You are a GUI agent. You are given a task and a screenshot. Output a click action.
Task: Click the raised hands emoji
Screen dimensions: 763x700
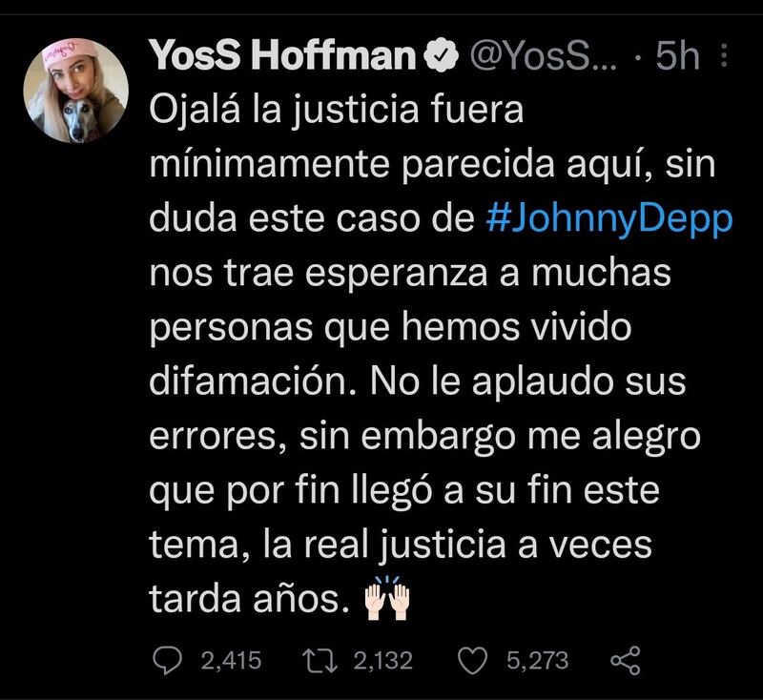coord(387,601)
